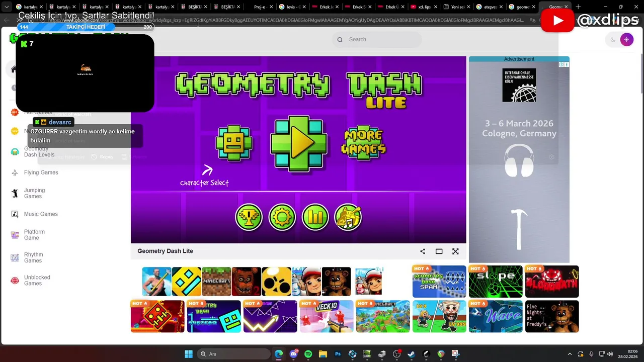Open the Veck.io game thumbnail

pyautogui.click(x=327, y=316)
